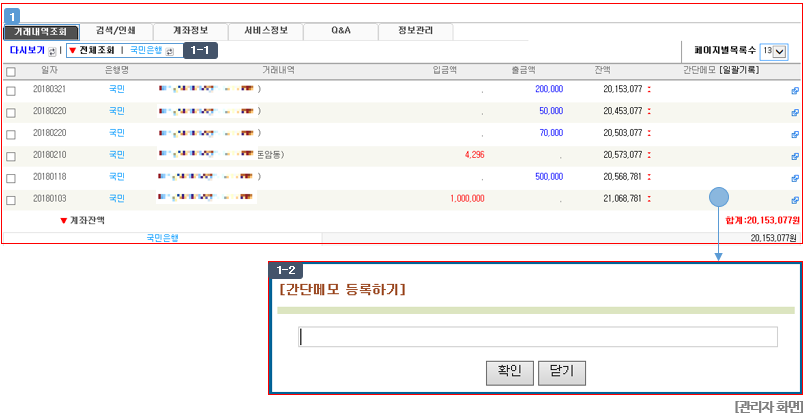This screenshot has height=417, width=806.
Task: Click refresh icon next to 국민은행 filter
Action: (x=170, y=51)
